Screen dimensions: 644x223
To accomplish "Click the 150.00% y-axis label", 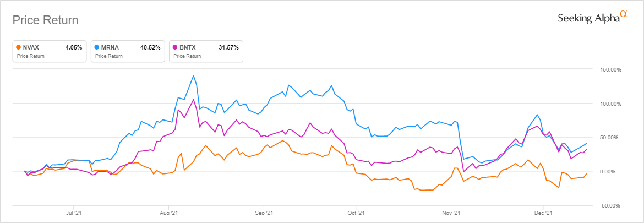I will pyautogui.click(x=609, y=70).
